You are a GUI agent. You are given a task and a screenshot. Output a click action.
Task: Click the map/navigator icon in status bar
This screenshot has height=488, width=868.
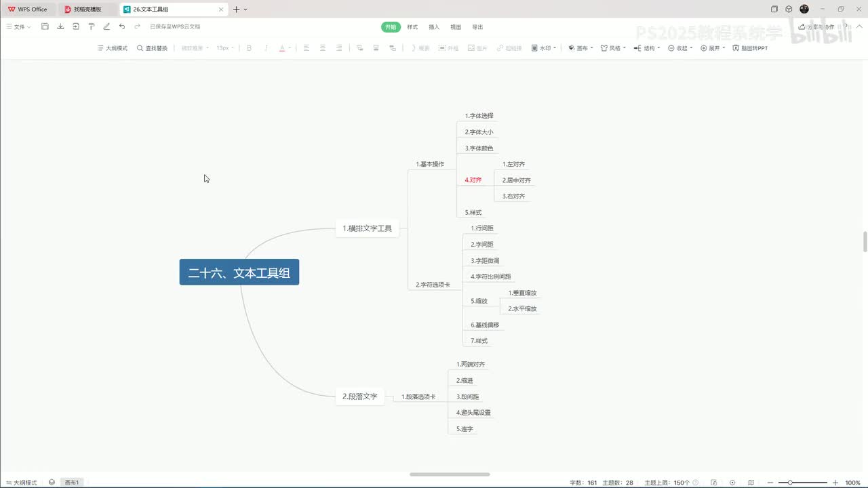click(751, 483)
